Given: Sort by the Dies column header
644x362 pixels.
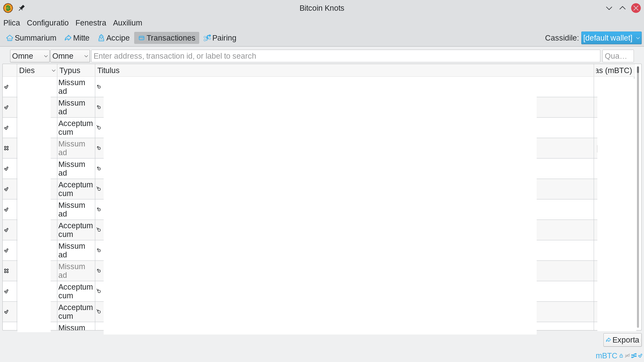Looking at the screenshot, I should coord(37,70).
